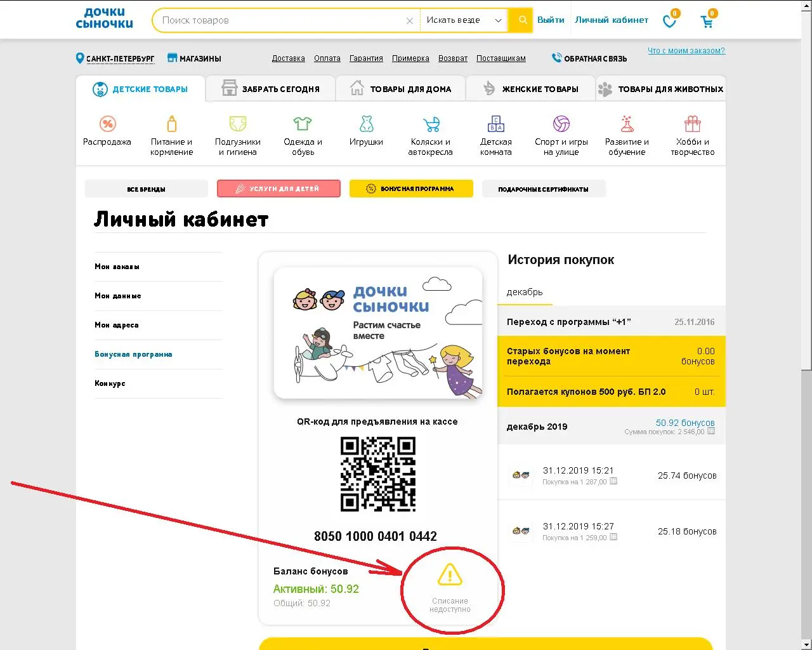Click the receipt icon for purchase 1 287,00
The width and height of the screenshot is (812, 650).
coord(613,482)
